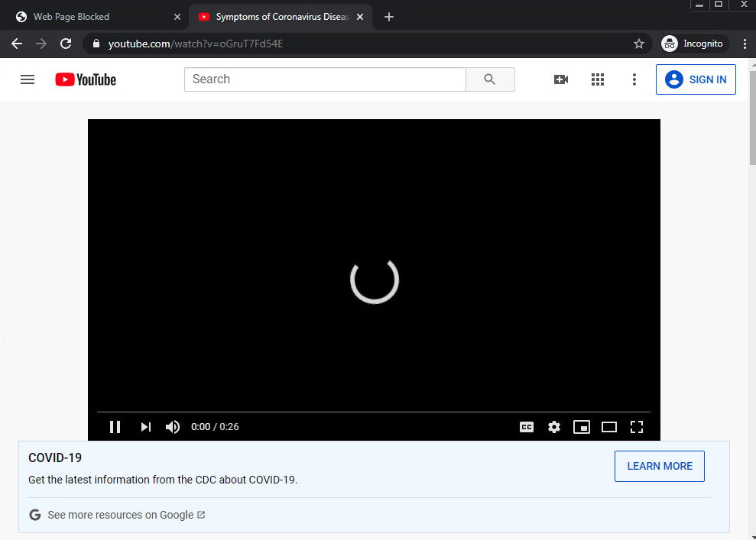Mute the video volume
Screen dimensions: 756x540
pos(172,427)
